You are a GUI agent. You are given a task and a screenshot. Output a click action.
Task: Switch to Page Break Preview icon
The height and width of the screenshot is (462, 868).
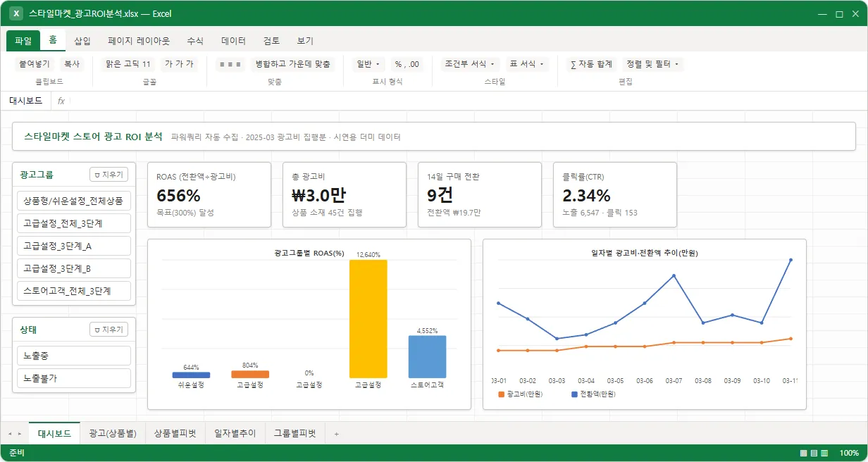pyautogui.click(x=824, y=453)
